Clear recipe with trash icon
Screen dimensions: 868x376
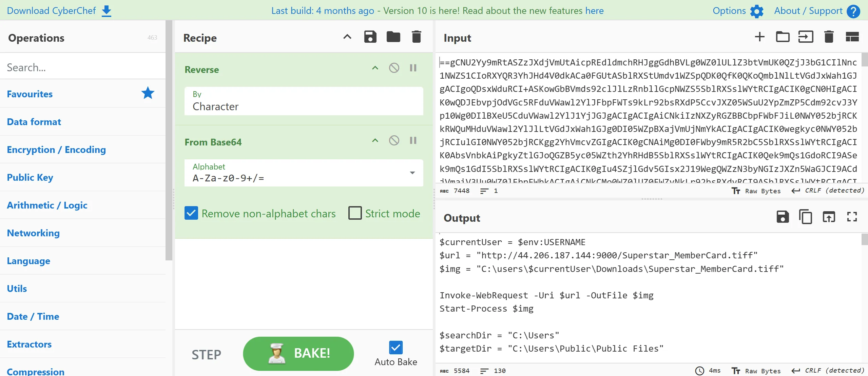pos(416,37)
